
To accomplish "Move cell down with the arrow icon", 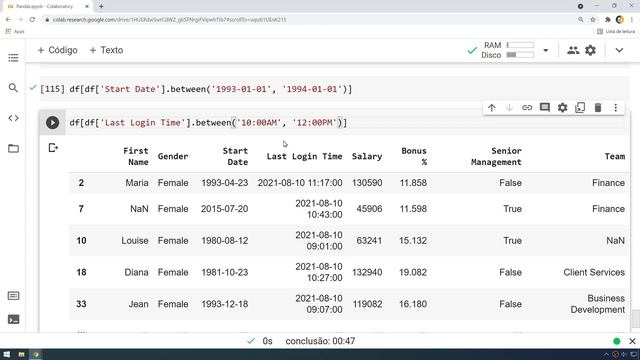I will click(x=509, y=108).
